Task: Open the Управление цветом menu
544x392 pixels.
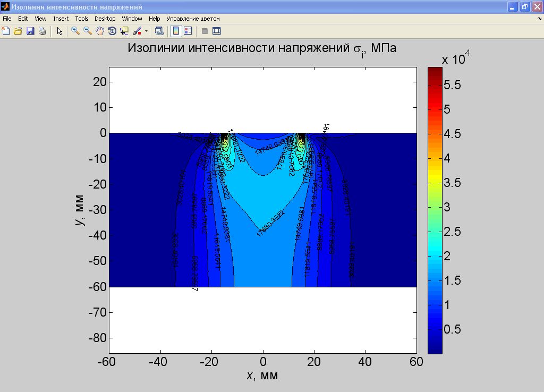Action: [x=193, y=19]
